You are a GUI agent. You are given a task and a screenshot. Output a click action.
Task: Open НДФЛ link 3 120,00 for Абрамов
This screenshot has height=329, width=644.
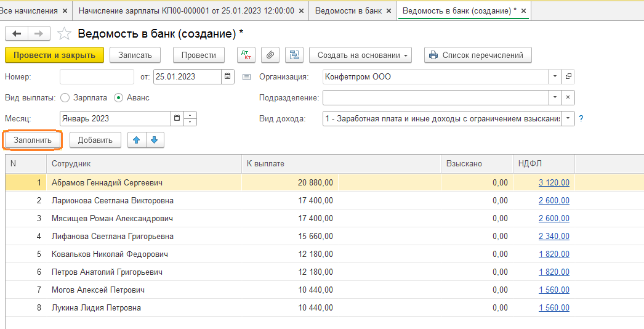(553, 182)
